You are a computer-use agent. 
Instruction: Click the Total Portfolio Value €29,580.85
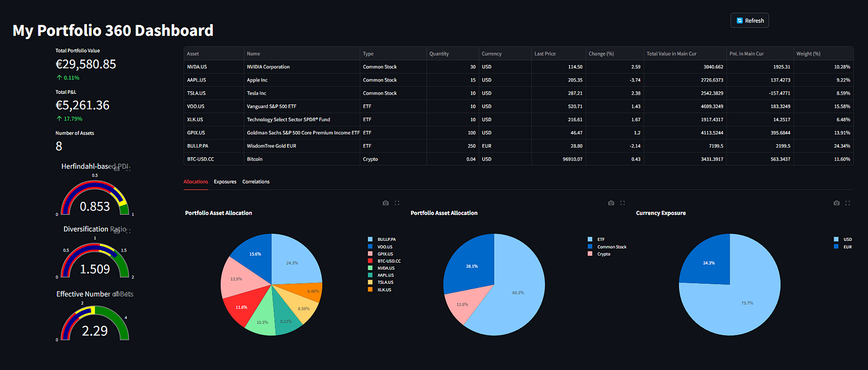(x=86, y=64)
